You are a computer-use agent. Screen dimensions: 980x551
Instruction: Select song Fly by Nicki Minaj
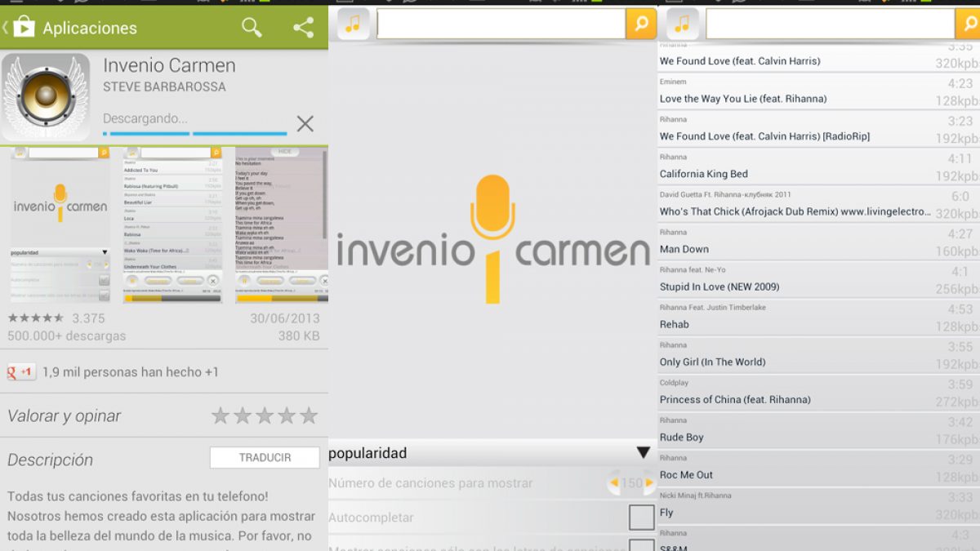pos(818,504)
